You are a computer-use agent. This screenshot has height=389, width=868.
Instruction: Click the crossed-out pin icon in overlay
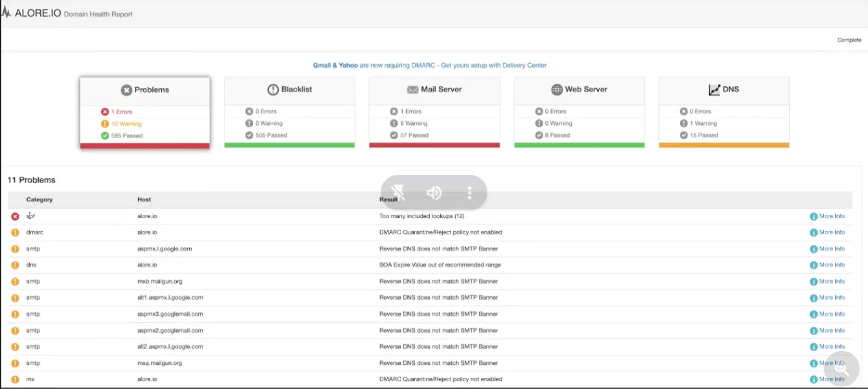[x=398, y=192]
